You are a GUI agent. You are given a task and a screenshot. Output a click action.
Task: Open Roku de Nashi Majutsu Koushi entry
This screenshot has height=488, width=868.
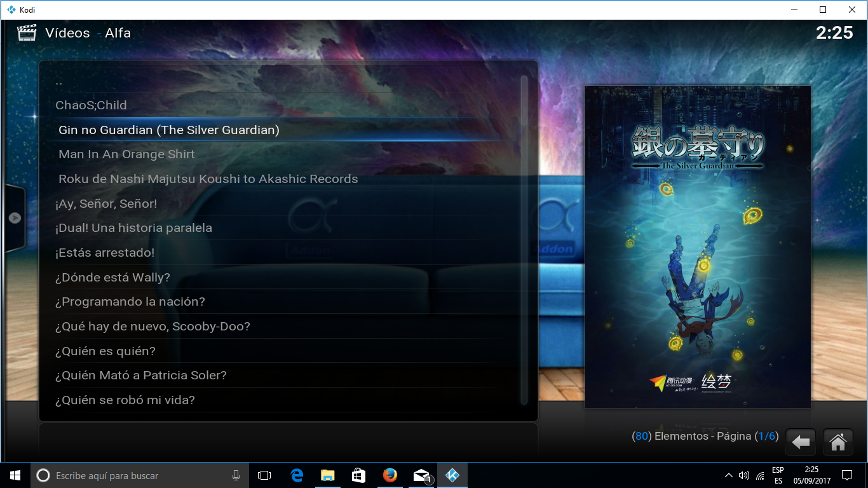click(x=280, y=179)
